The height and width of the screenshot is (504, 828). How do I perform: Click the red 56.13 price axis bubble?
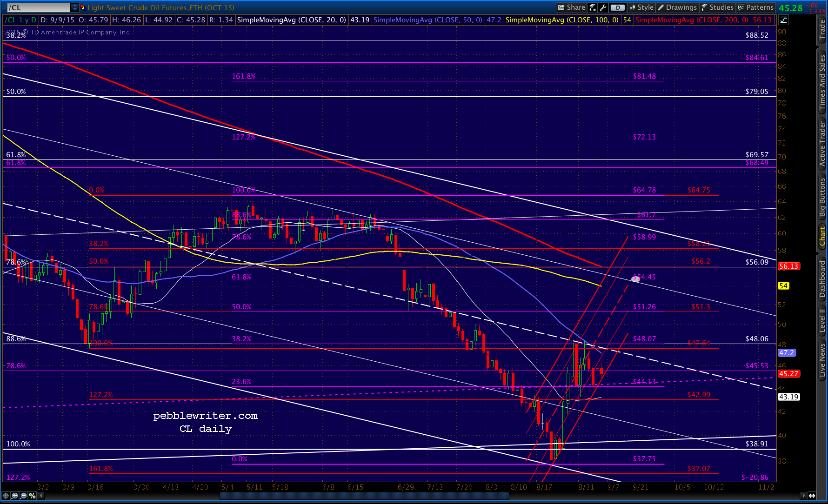788,266
